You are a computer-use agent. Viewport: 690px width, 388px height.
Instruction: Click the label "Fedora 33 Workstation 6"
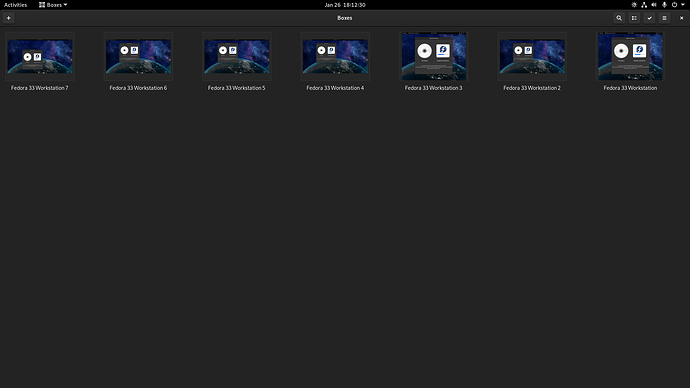tap(138, 88)
